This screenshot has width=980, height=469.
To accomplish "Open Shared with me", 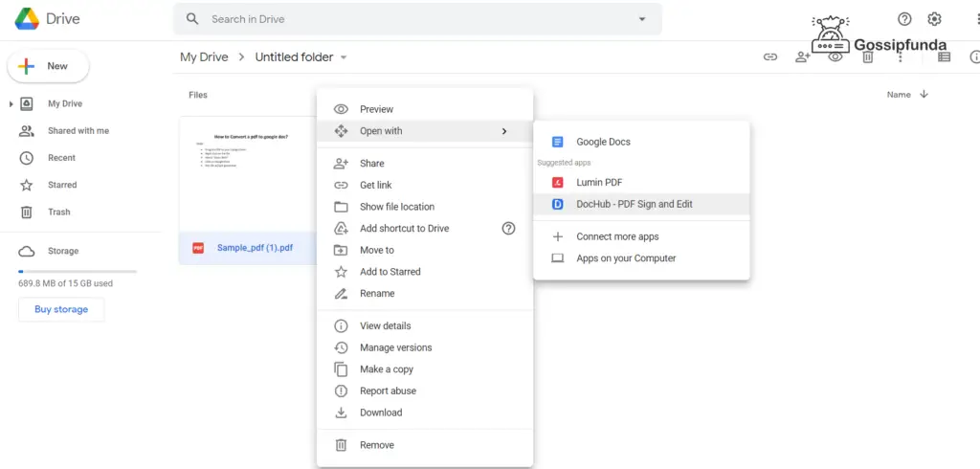I will click(x=78, y=131).
